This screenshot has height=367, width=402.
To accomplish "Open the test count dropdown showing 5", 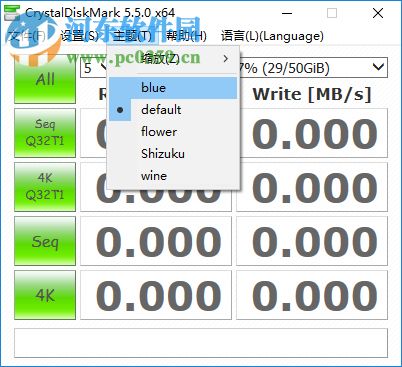I will pyautogui.click(x=94, y=68).
